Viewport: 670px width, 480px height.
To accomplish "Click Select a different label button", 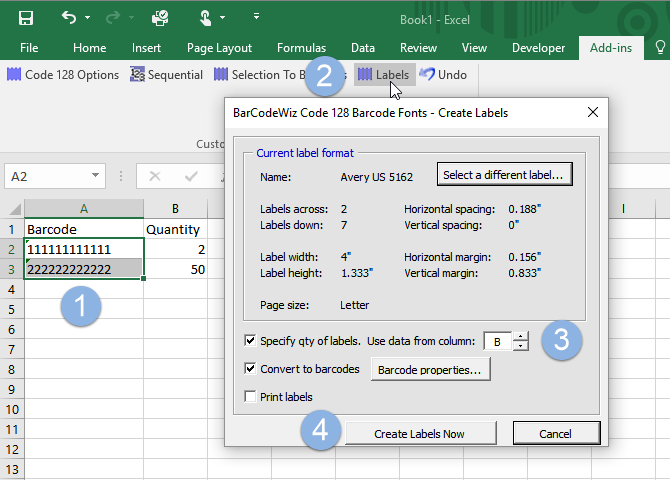I will 503,175.
